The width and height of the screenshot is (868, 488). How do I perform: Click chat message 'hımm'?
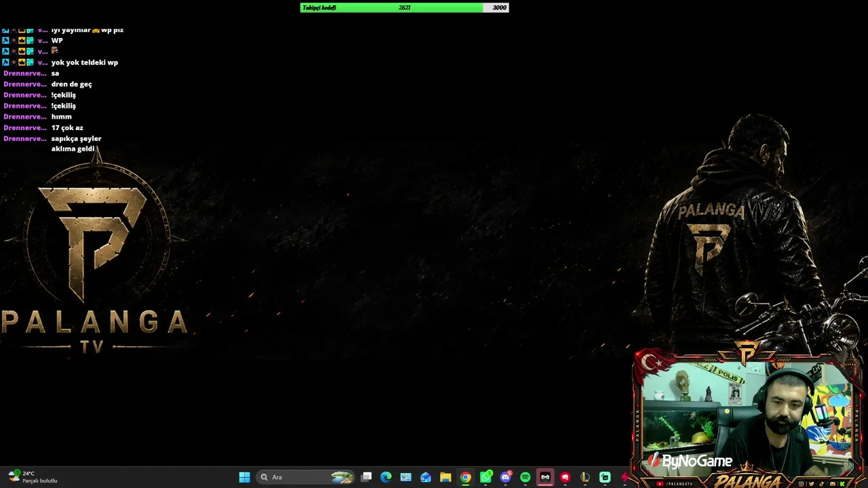coord(61,117)
